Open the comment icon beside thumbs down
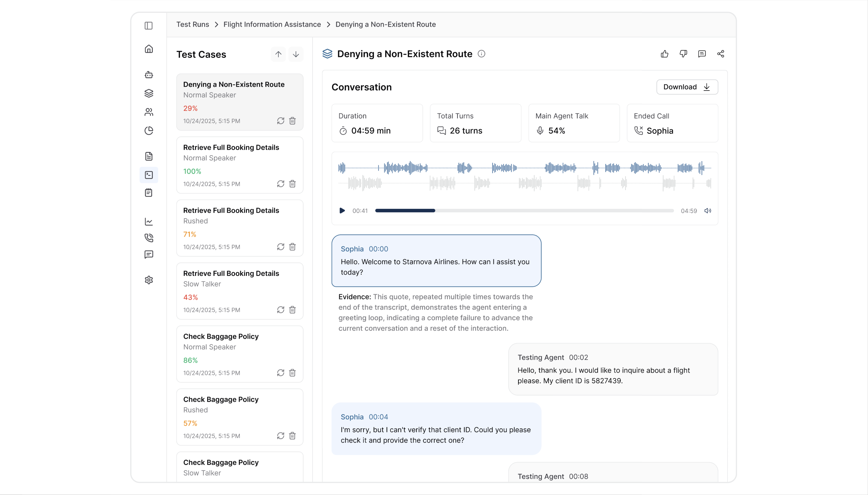The height and width of the screenshot is (495, 868). point(702,54)
